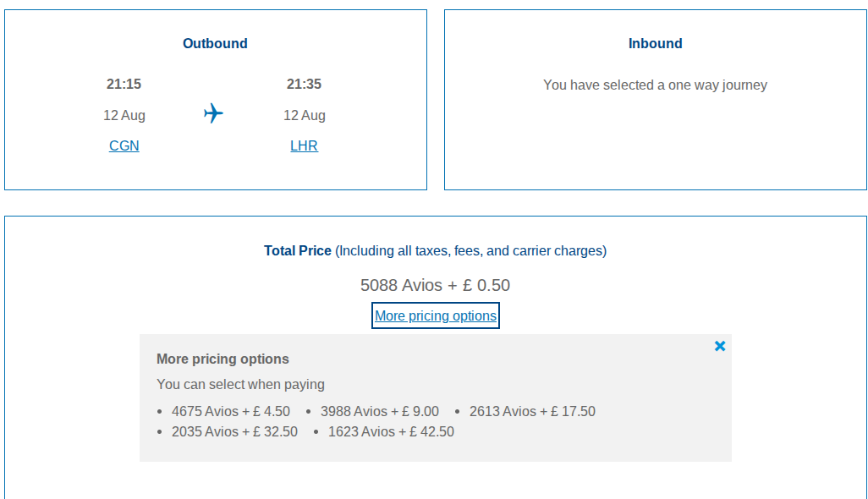The image size is (868, 499).
Task: Select the 3988 Avios + £ 9.00 option
Action: (x=379, y=411)
